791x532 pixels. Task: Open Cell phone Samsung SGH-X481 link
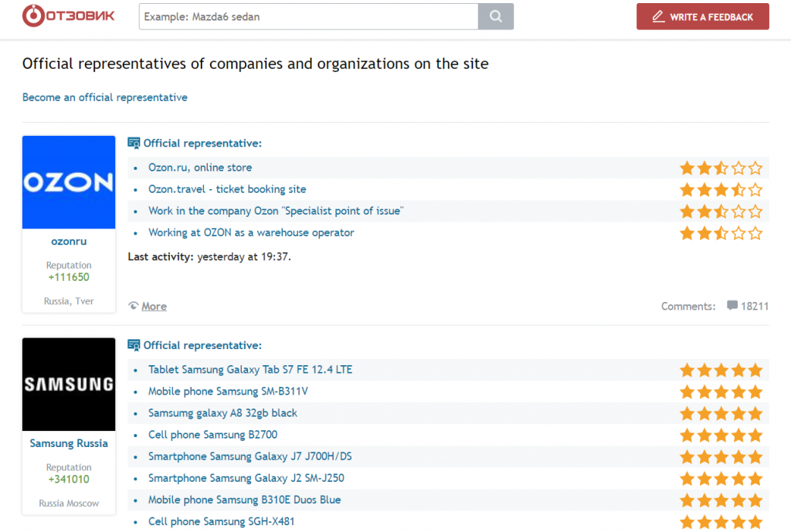coord(222,521)
